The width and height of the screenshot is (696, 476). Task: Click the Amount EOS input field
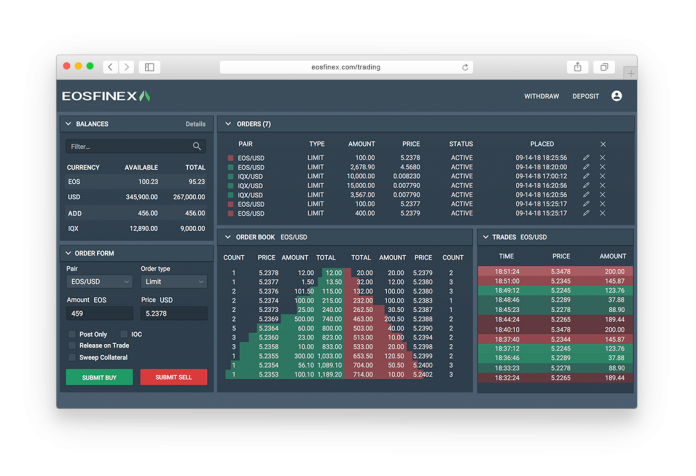(x=99, y=313)
